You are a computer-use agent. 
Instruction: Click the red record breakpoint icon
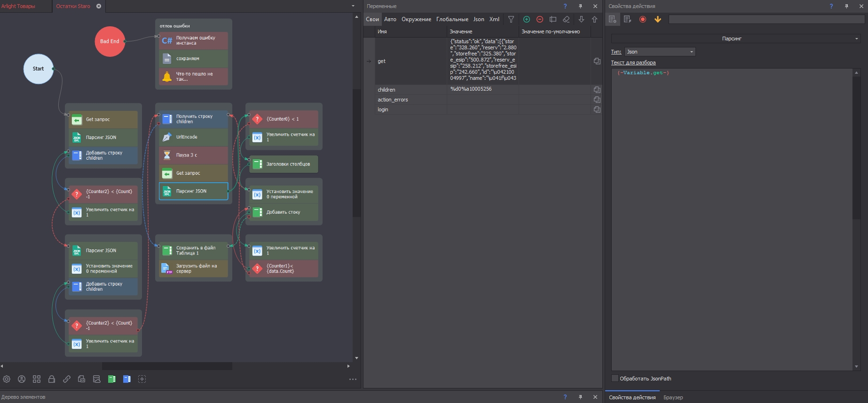click(x=643, y=19)
